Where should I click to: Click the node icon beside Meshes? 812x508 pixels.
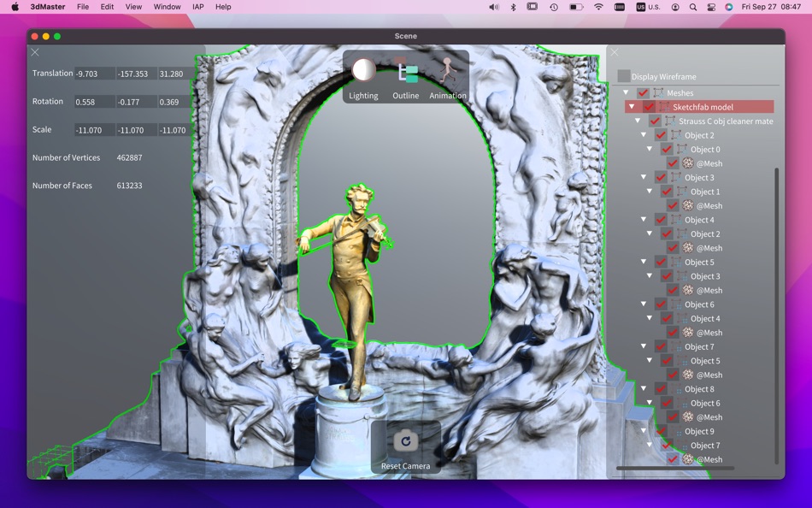click(x=658, y=92)
